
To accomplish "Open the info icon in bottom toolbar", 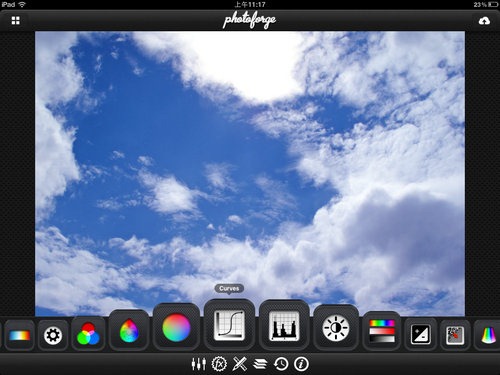I will click(301, 364).
